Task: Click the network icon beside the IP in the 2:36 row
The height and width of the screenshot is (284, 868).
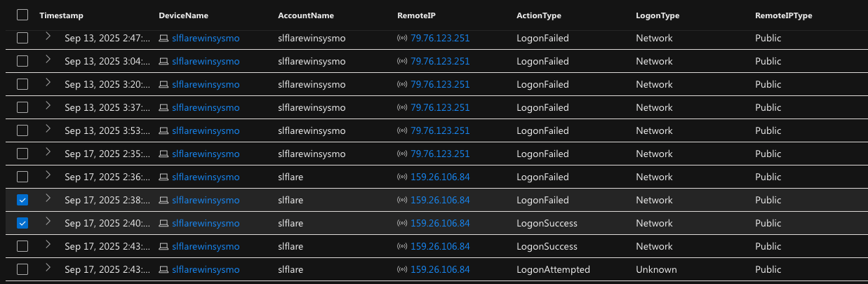Action: tap(402, 177)
